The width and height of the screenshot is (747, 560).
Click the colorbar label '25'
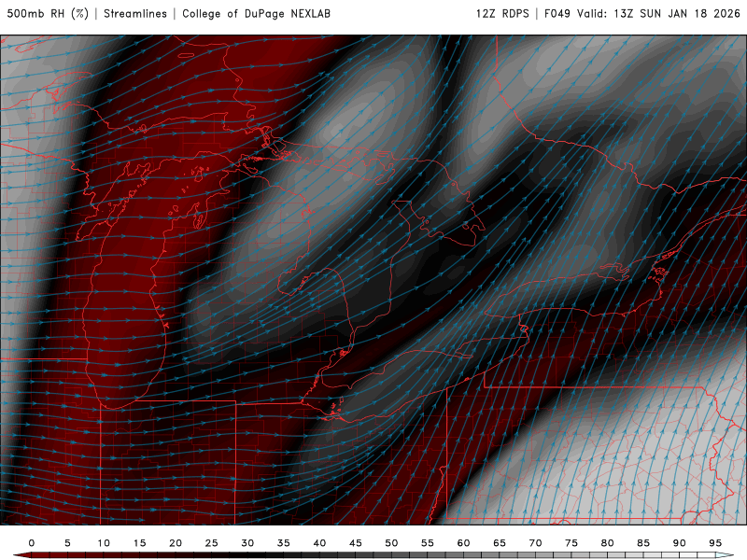pyautogui.click(x=212, y=543)
